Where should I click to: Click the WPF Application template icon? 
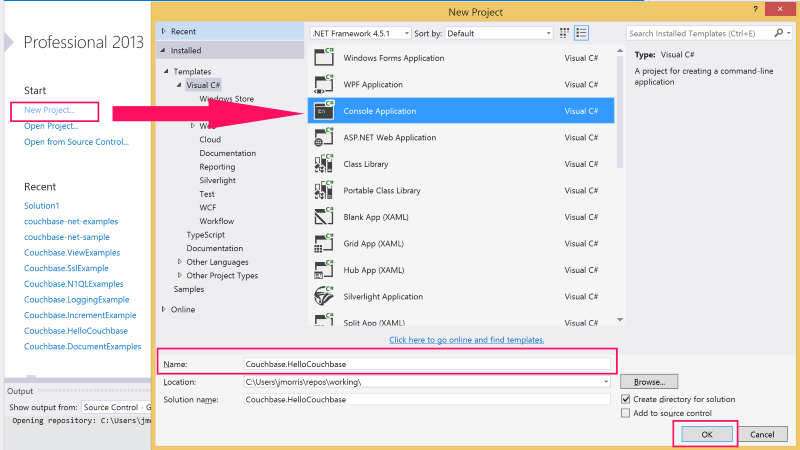coord(324,84)
